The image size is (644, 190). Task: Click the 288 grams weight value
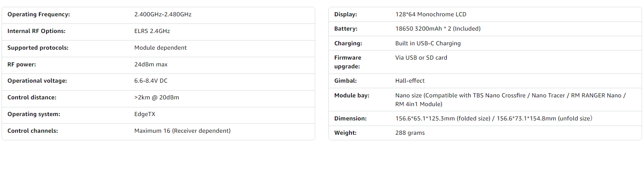[x=410, y=133]
